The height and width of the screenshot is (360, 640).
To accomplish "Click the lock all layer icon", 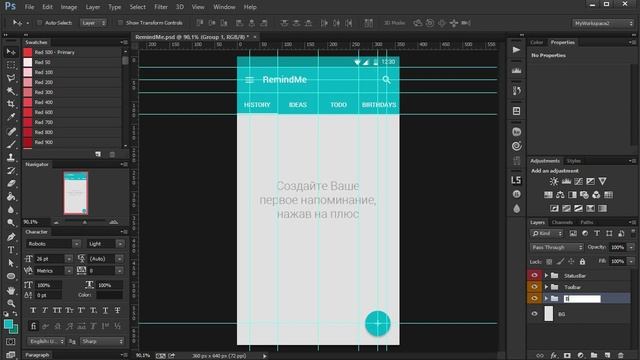I will (x=582, y=262).
